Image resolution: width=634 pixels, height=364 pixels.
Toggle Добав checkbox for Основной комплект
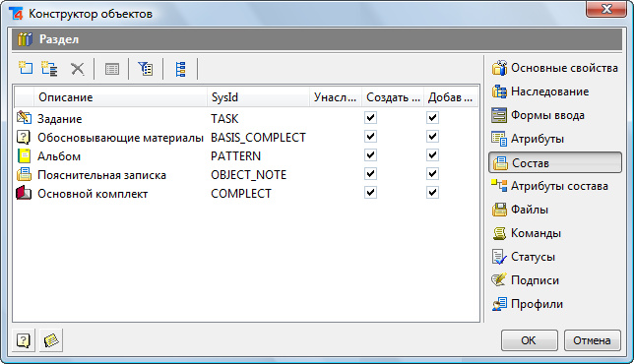tap(432, 192)
